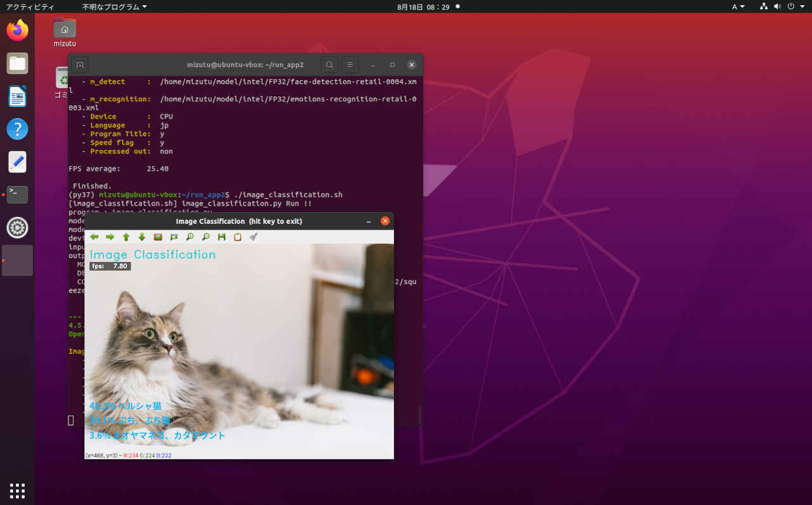Start a search in the terminal window
Image resolution: width=812 pixels, height=505 pixels.
point(329,64)
